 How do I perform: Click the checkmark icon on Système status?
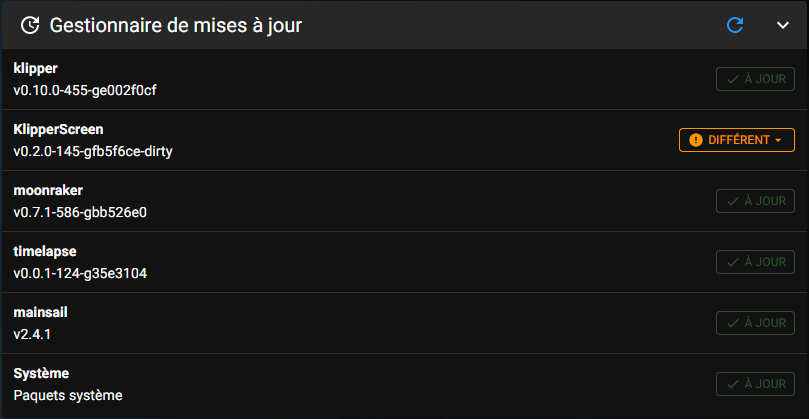pyautogui.click(x=733, y=384)
